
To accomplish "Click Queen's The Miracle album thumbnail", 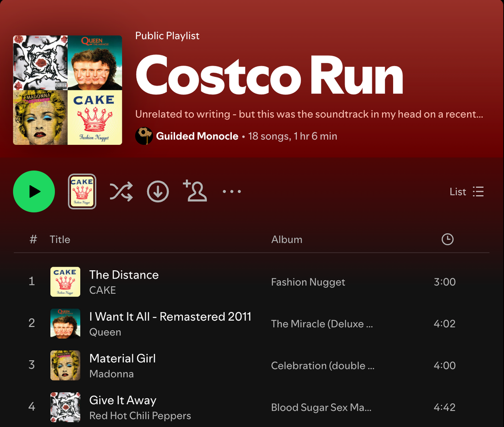I will (x=65, y=323).
